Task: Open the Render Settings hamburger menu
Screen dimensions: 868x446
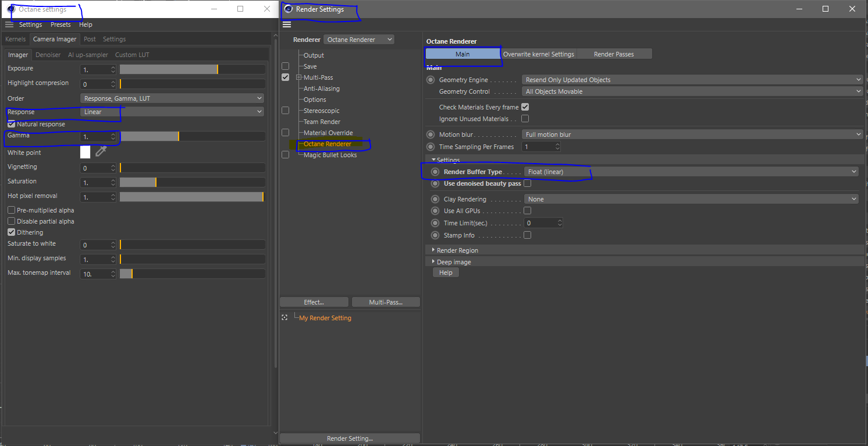Action: (x=287, y=24)
